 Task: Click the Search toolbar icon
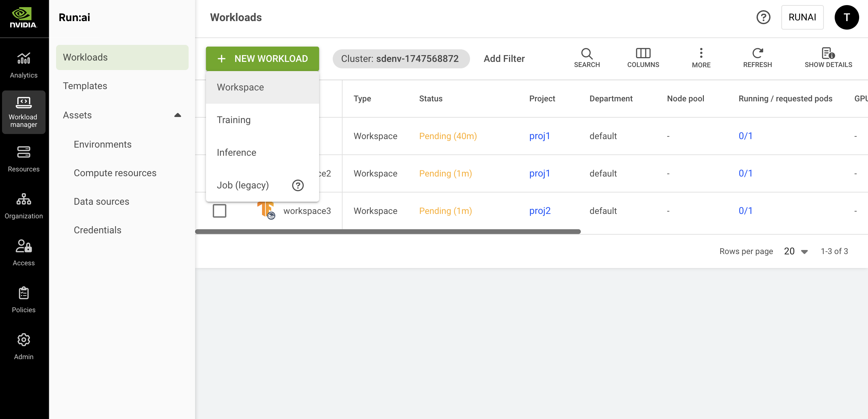click(587, 58)
